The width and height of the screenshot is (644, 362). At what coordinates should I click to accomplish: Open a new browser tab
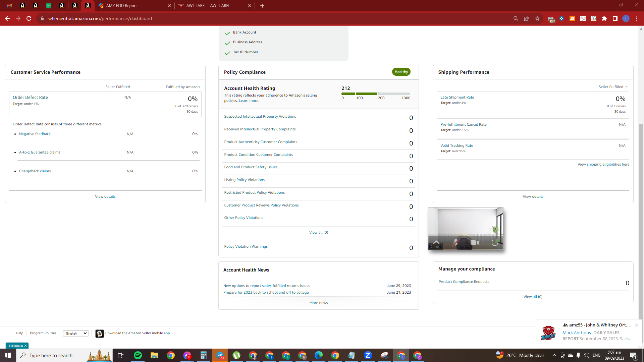[262, 6]
